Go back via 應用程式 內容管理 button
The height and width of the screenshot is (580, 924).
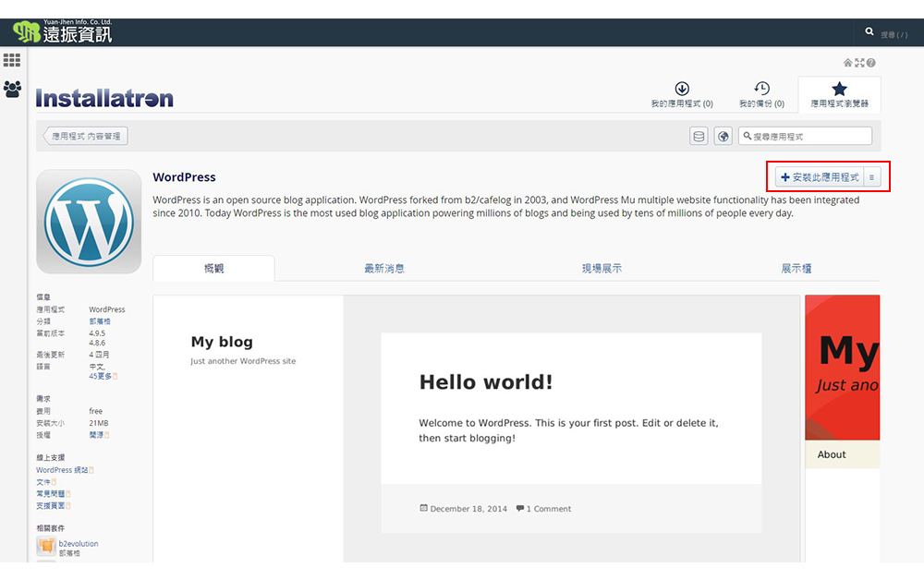pyautogui.click(x=86, y=137)
